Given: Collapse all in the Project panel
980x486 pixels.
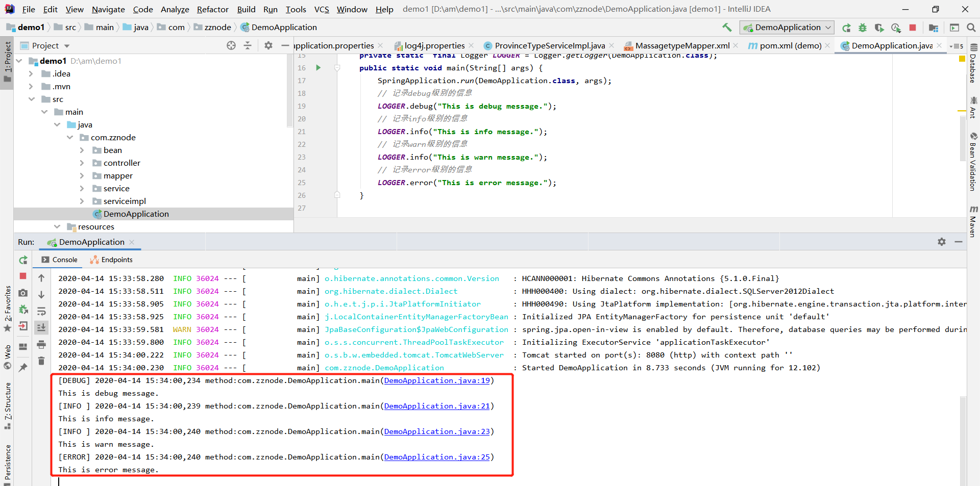Looking at the screenshot, I should [x=248, y=45].
